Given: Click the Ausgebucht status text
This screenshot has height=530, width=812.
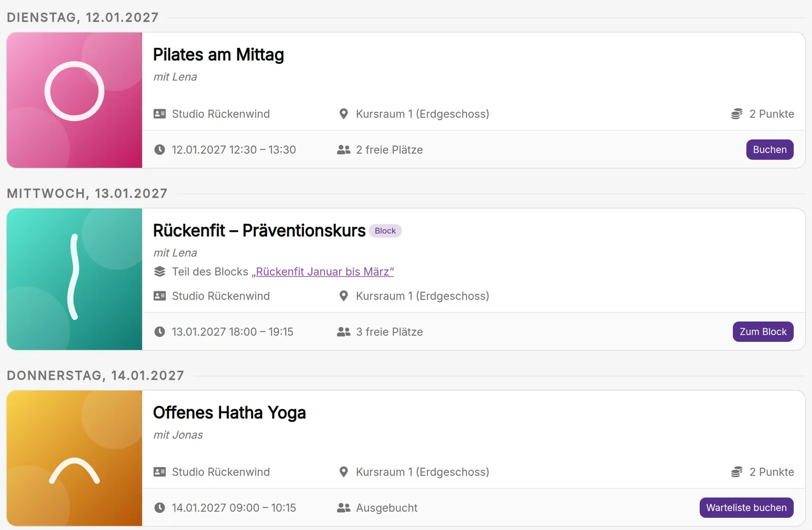Looking at the screenshot, I should pyautogui.click(x=387, y=508).
